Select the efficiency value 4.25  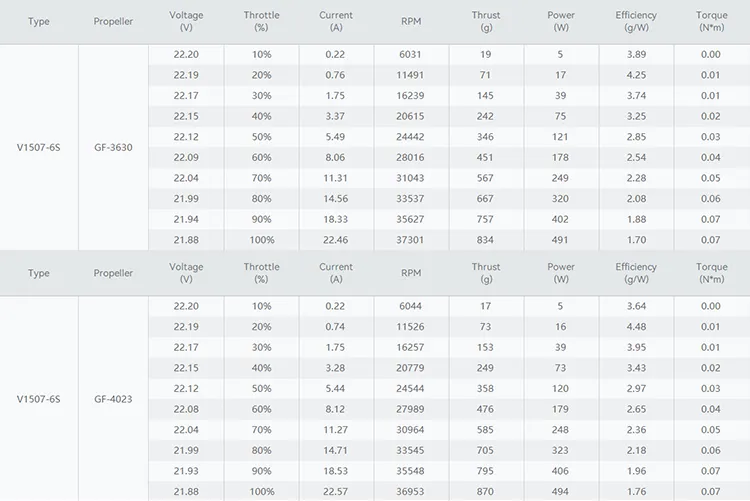(x=636, y=75)
